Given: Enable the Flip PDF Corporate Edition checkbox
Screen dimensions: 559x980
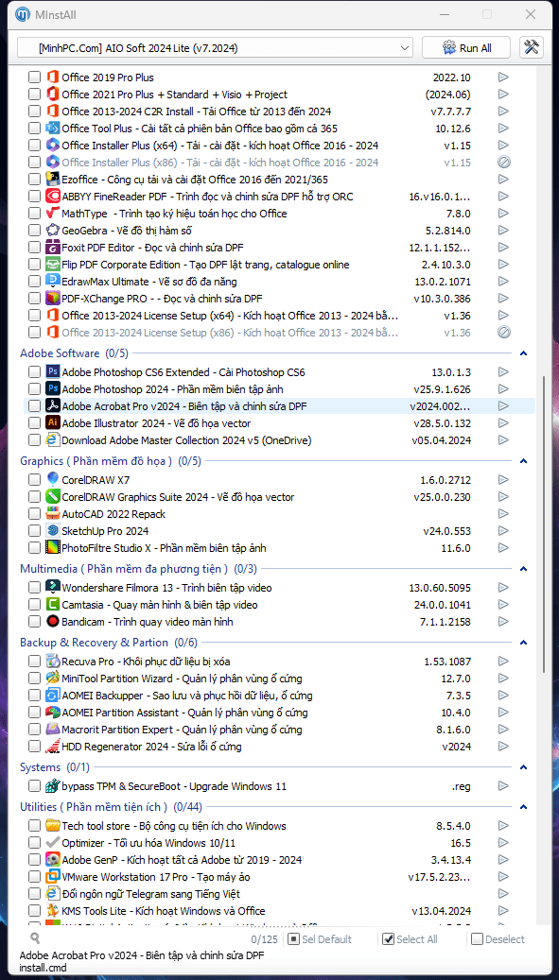Looking at the screenshot, I should (x=35, y=265).
